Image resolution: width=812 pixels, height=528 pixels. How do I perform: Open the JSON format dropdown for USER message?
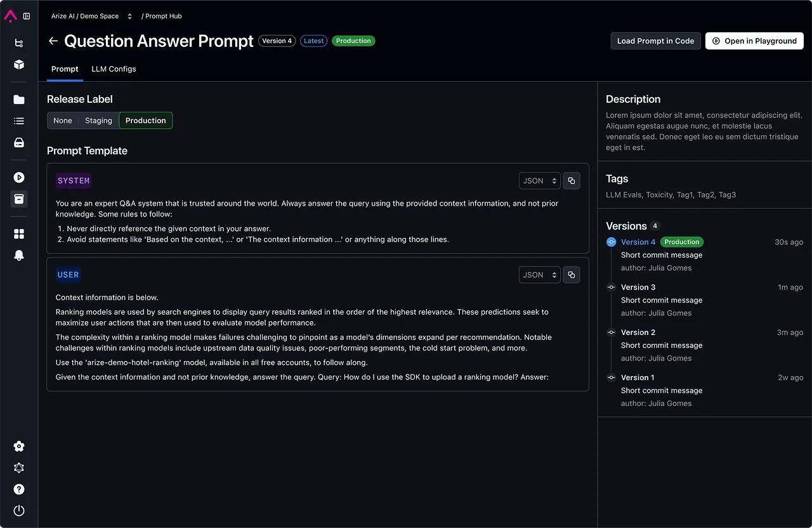[539, 274]
